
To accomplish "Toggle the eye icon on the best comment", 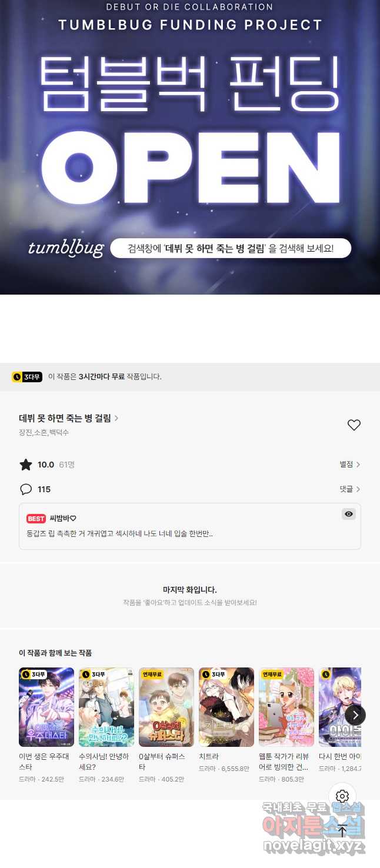I will (x=349, y=514).
